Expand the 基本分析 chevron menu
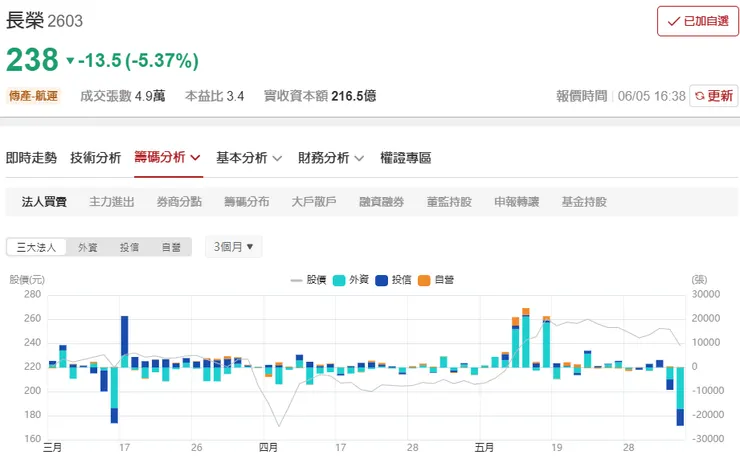 click(277, 158)
